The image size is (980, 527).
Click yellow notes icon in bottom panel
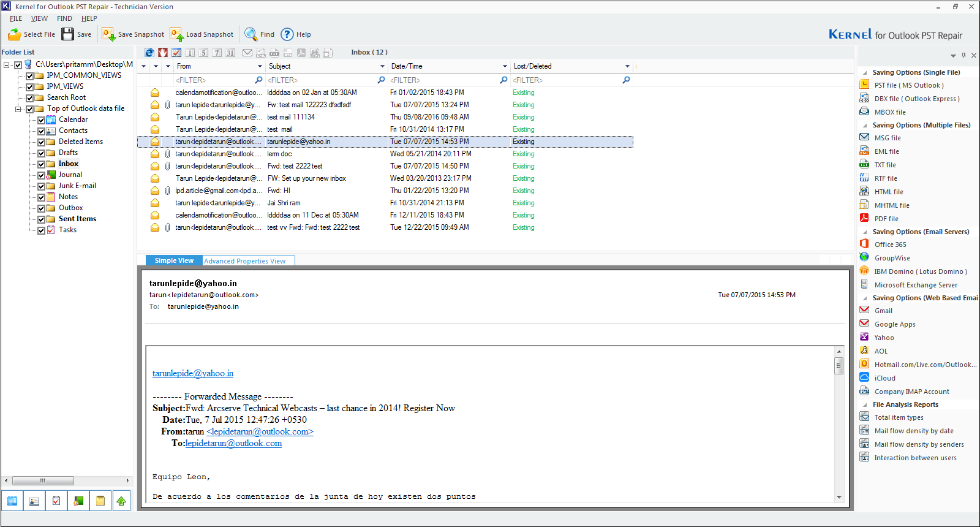pyautogui.click(x=100, y=501)
